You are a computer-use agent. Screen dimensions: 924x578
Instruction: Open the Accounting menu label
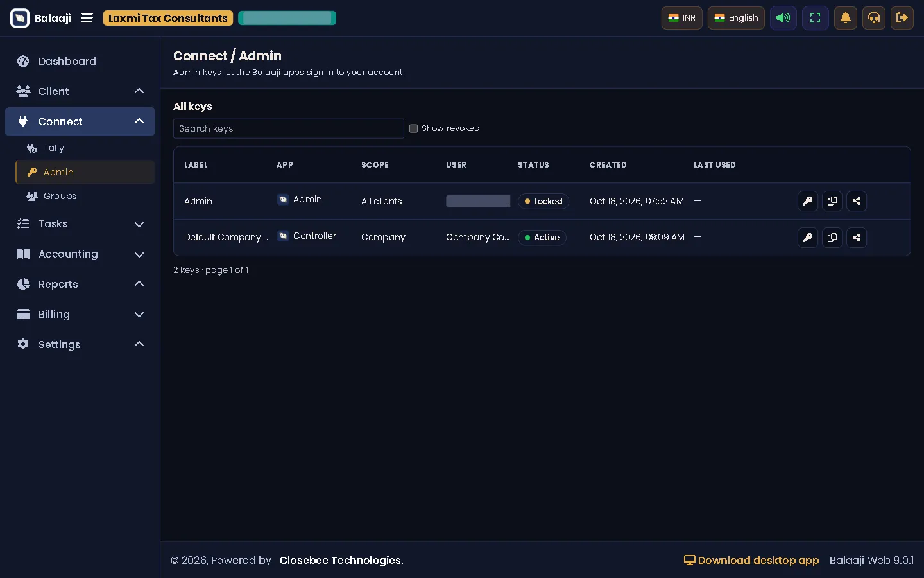tap(68, 254)
